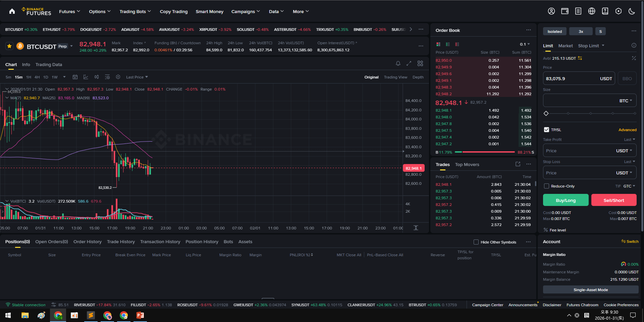This screenshot has height=322, width=644.
Task: Show asks-only order book view
Action: coord(457,44)
